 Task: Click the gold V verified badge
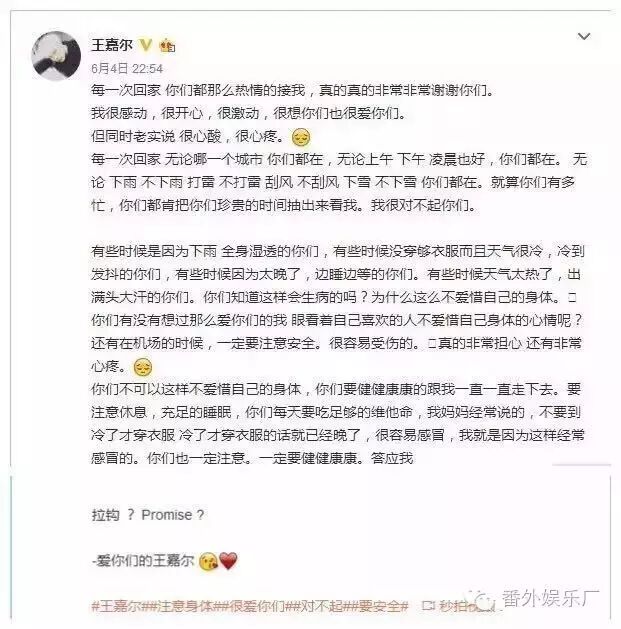pos(146,45)
